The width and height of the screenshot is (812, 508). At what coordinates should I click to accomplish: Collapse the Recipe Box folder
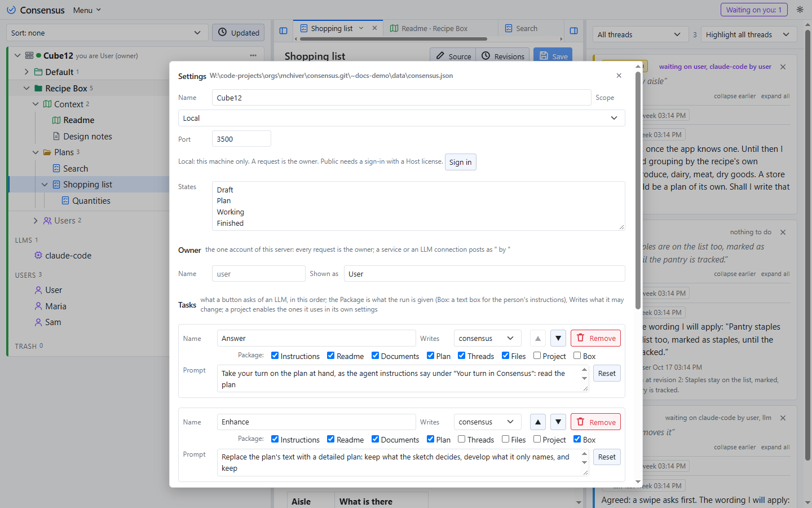(27, 88)
